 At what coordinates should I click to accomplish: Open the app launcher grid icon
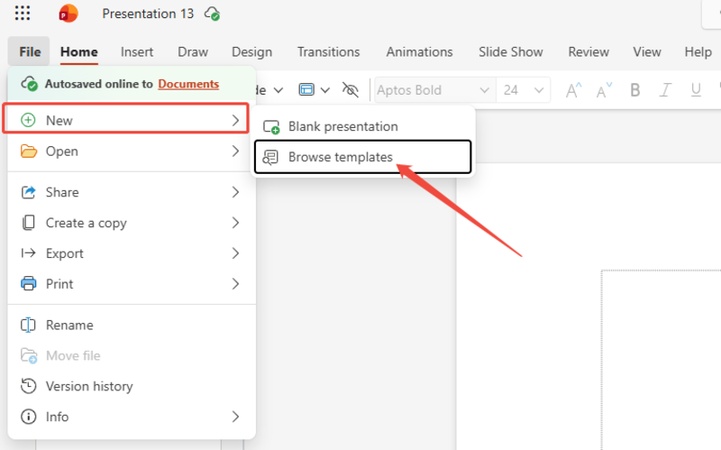coord(22,14)
